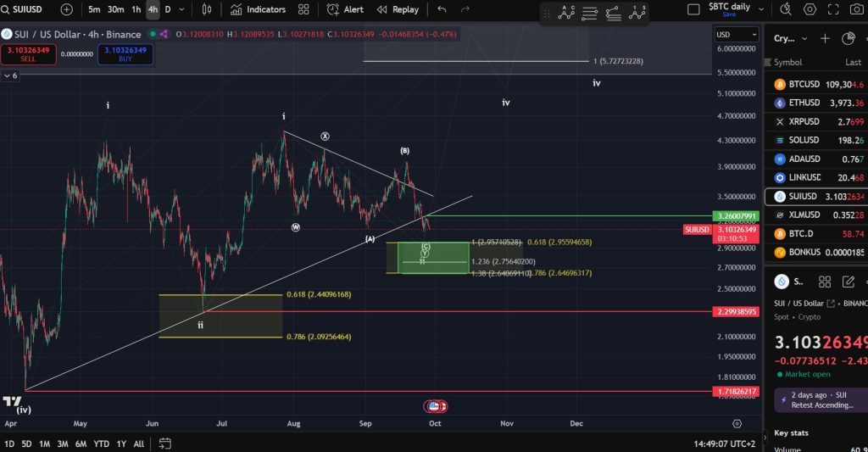Select the horizontal lines drawing tool in favorites
Viewport: 868px width, 452px height.
point(590,13)
